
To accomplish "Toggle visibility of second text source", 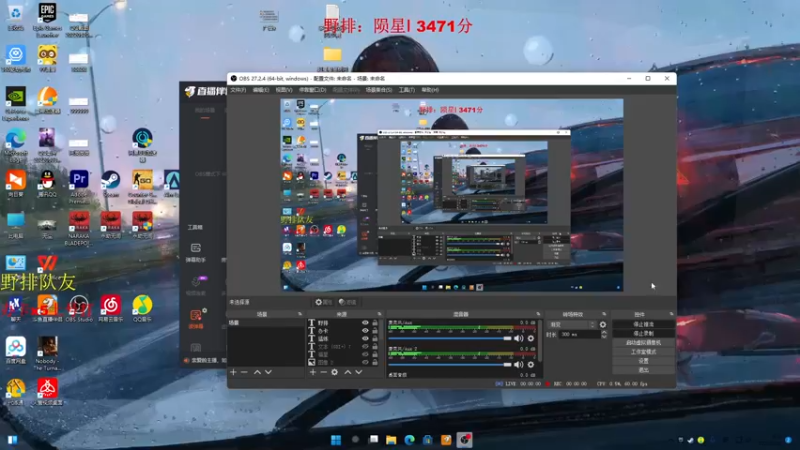I will [x=365, y=331].
